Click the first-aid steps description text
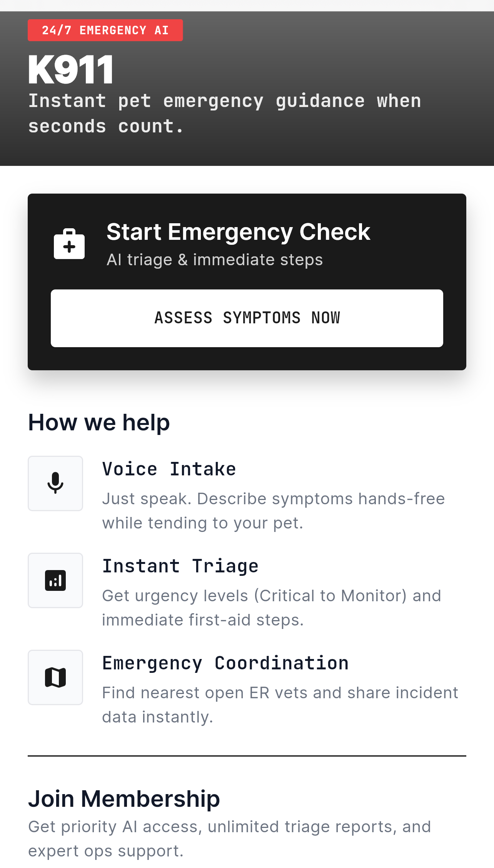Viewport: 494px width, 868px height. 271,607
